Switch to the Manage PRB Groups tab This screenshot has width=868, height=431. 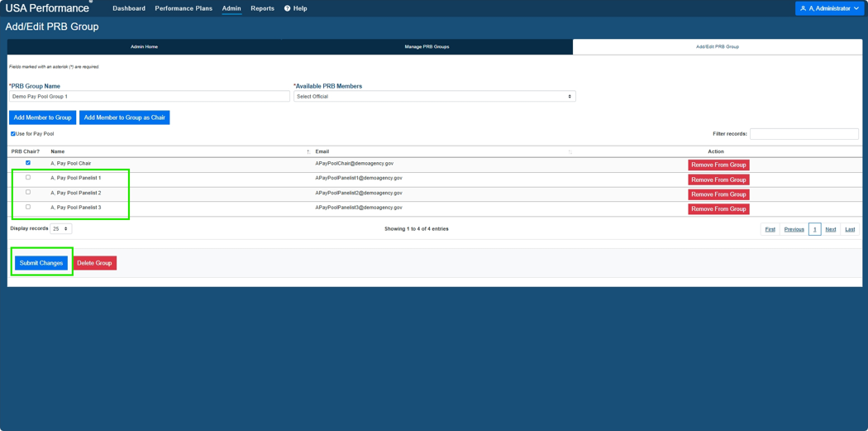pos(427,46)
